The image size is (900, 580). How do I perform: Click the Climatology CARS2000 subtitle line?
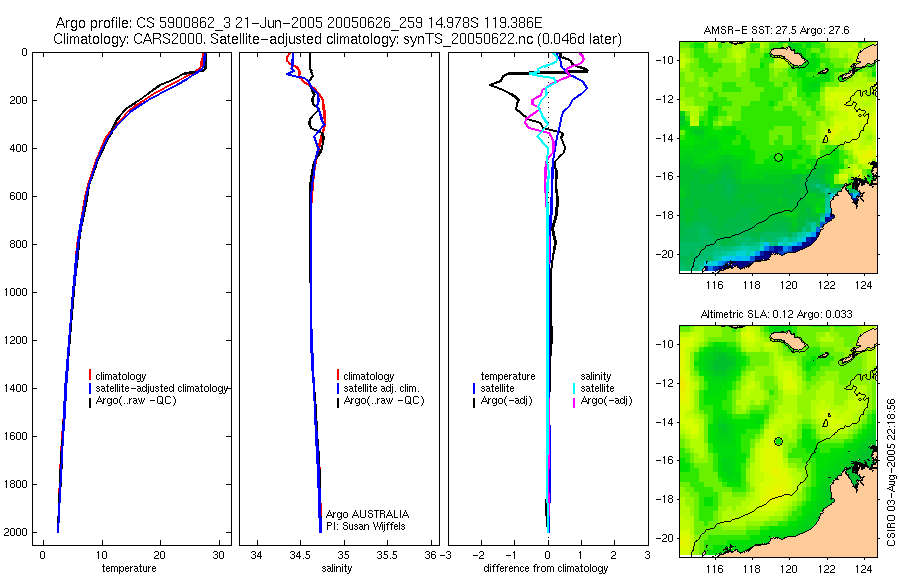coord(338,39)
